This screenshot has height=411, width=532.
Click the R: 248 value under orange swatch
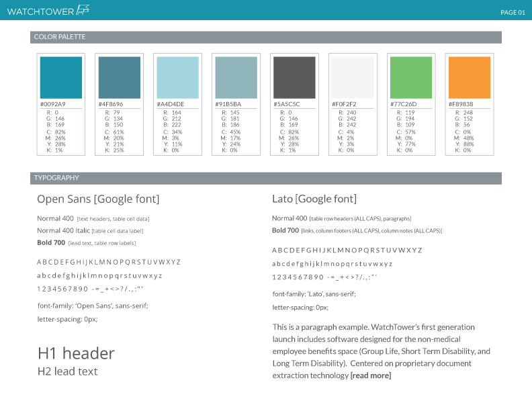(463, 113)
